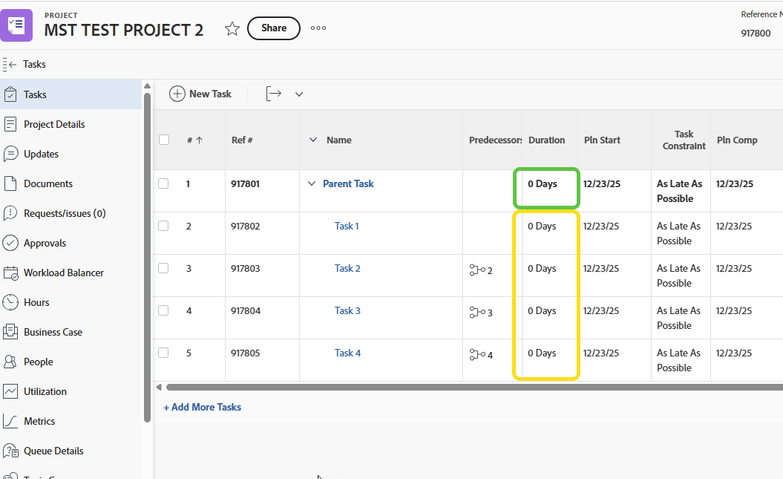Image resolution: width=783 pixels, height=479 pixels.
Task: Open Project Details in left navigation
Action: click(54, 124)
